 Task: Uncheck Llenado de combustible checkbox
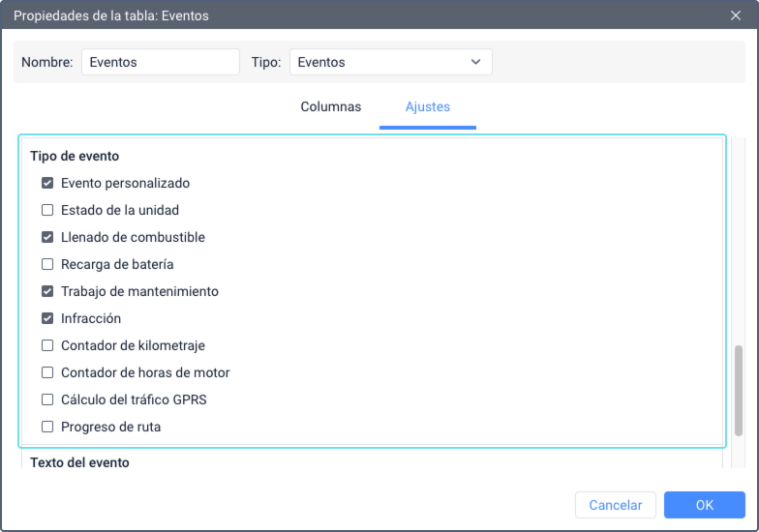pos(47,237)
